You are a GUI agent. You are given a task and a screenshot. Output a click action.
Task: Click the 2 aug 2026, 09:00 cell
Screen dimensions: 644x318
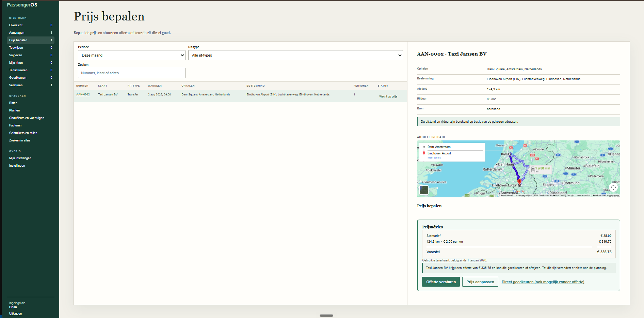(x=159, y=94)
